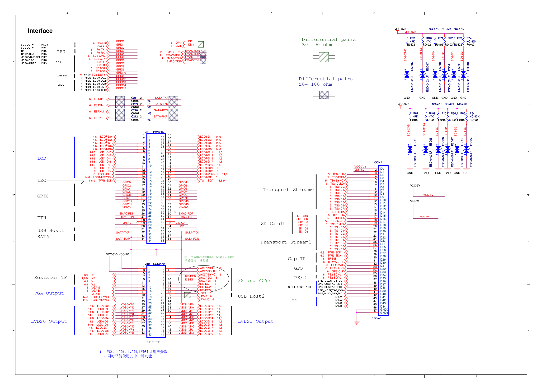Image resolution: width=555 pixels, height=392 pixels.
Task: Select capacitor C212 on SATA-RXP line
Action: point(146,118)
